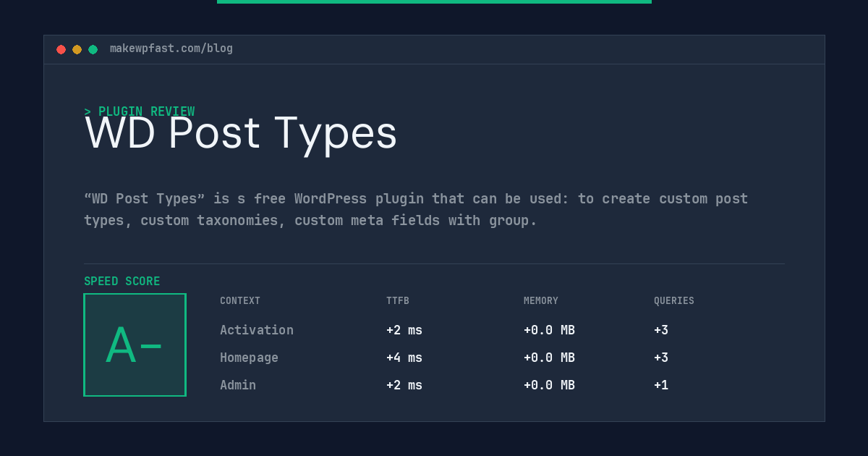This screenshot has height=456, width=868.
Task: Click the SPEED SCORE label
Action: pyautogui.click(x=122, y=282)
